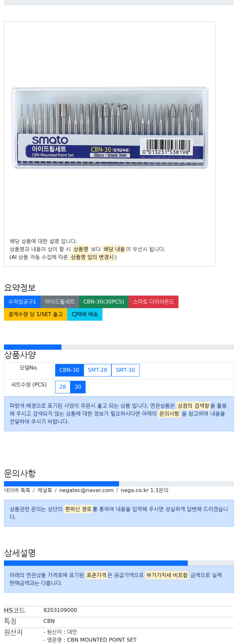
Task: Select the red 스마토 다이아몬드 tag
Action: pos(153,302)
